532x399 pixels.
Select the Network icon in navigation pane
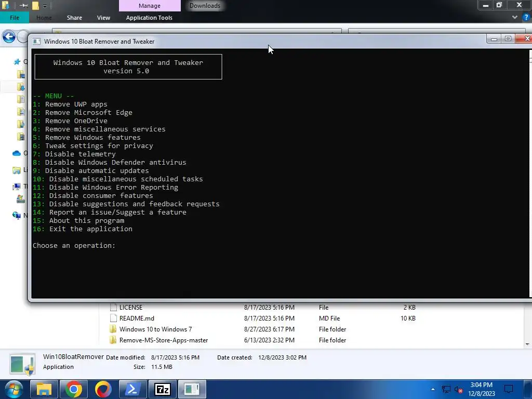pos(17,216)
